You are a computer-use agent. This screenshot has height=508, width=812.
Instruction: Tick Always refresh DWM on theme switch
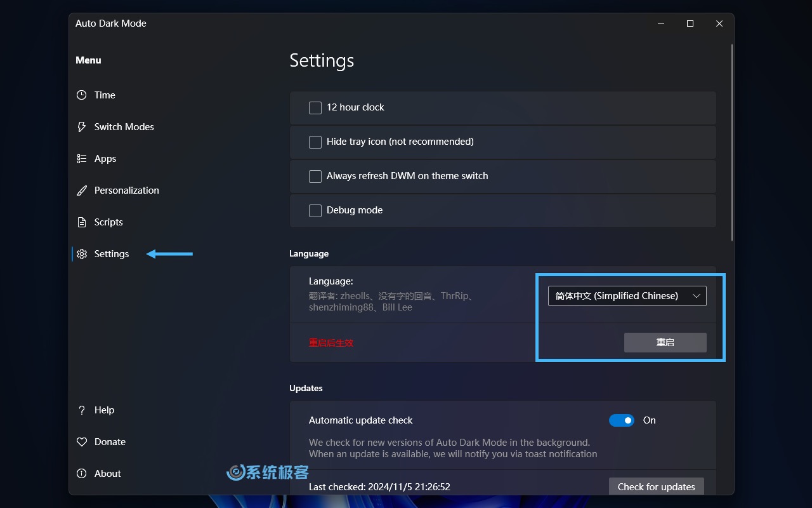[x=315, y=177]
